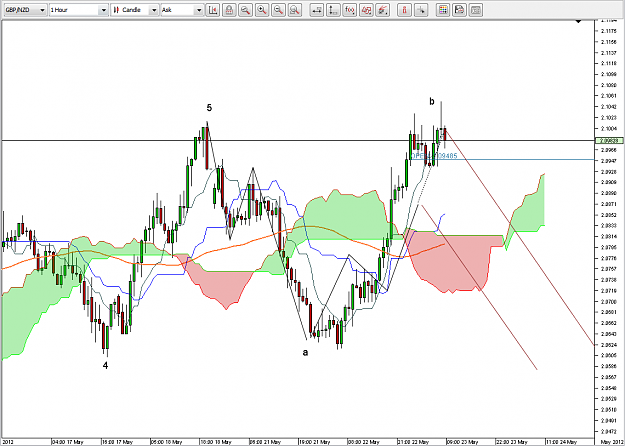Click the "00:00 22 May" time axis label

coord(364,442)
